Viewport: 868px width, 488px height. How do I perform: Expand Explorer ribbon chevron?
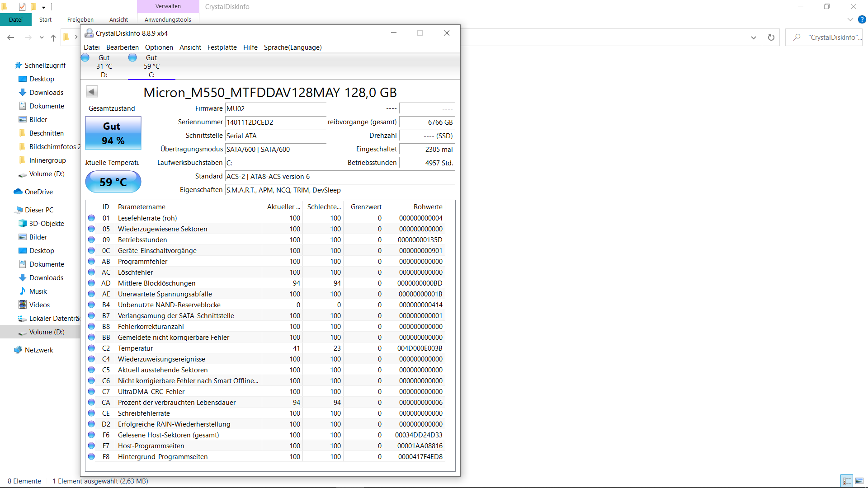tap(850, 19)
